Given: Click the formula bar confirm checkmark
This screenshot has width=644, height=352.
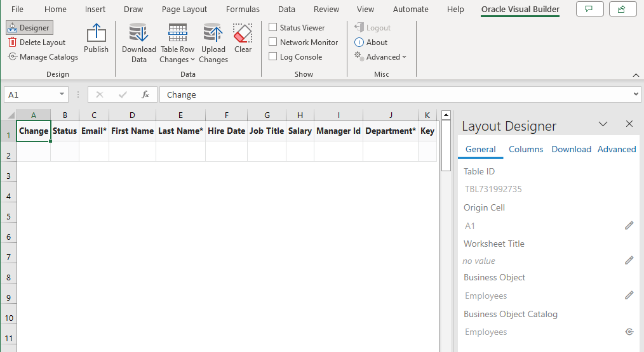Looking at the screenshot, I should coord(123,95).
